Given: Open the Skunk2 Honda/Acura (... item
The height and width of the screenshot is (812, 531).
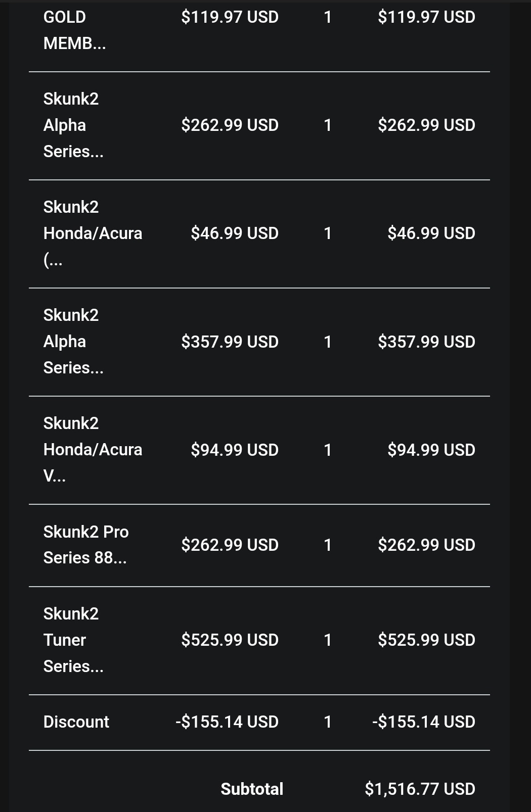Looking at the screenshot, I should 93,233.
